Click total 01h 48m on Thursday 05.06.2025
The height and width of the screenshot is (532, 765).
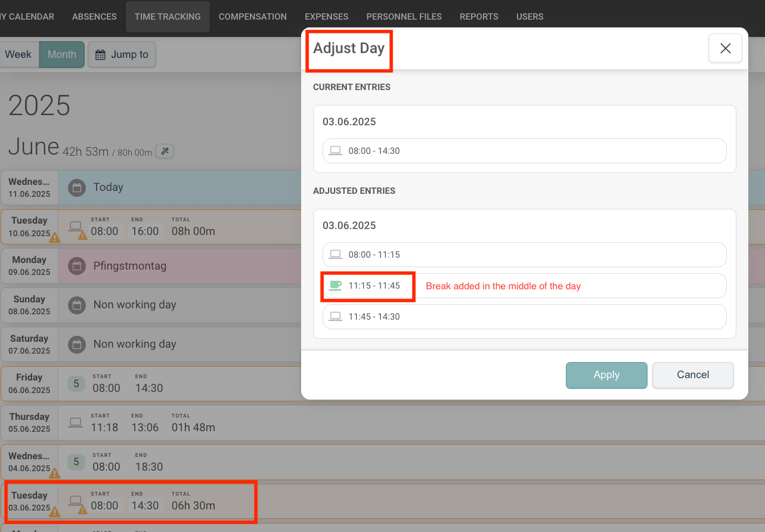point(193,428)
